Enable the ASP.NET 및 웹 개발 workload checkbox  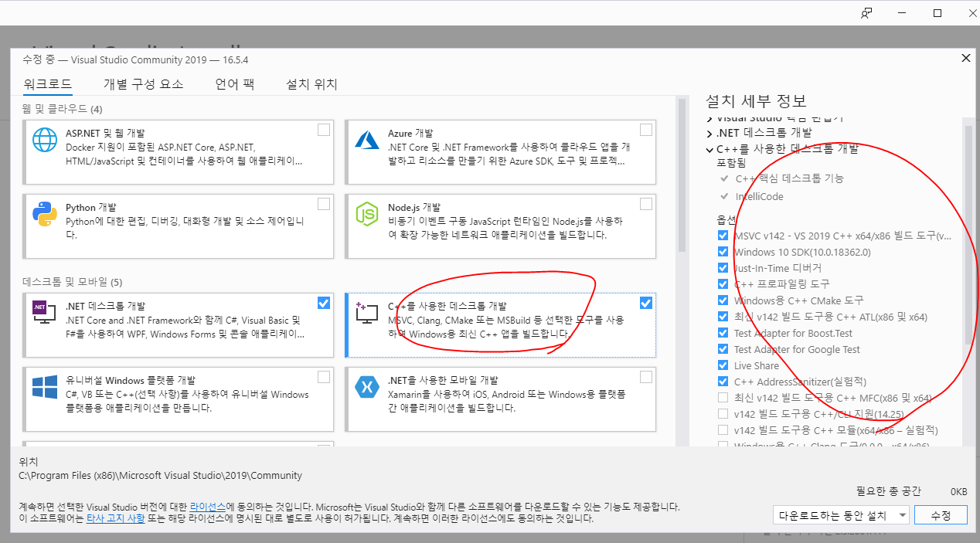(x=324, y=130)
